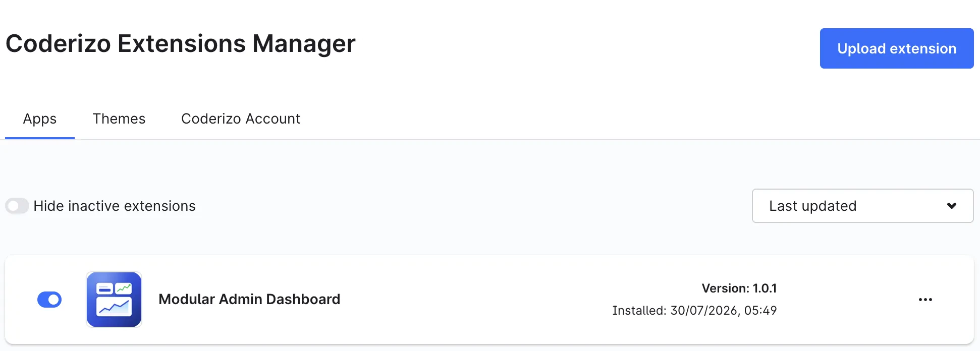Click the Installed date and time text

pos(694,310)
